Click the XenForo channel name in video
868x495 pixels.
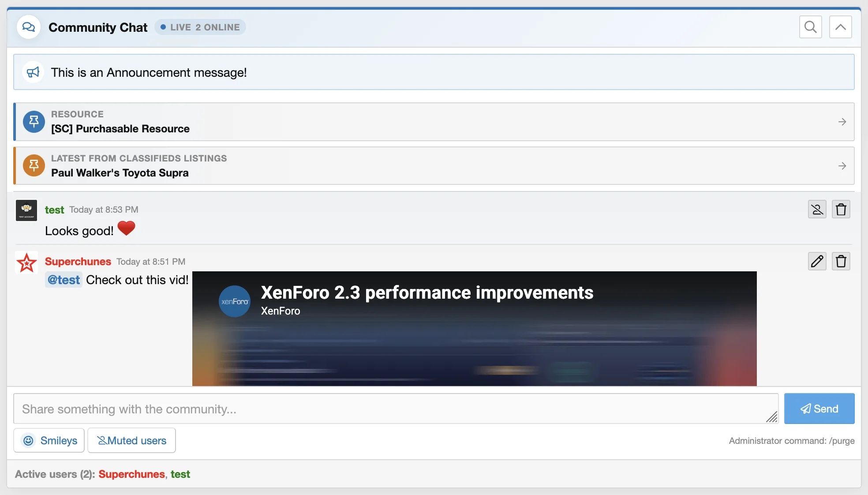point(281,311)
